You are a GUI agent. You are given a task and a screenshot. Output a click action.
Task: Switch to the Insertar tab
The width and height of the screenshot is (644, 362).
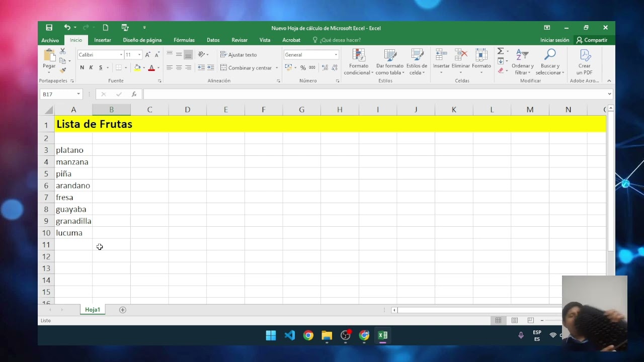click(x=103, y=40)
